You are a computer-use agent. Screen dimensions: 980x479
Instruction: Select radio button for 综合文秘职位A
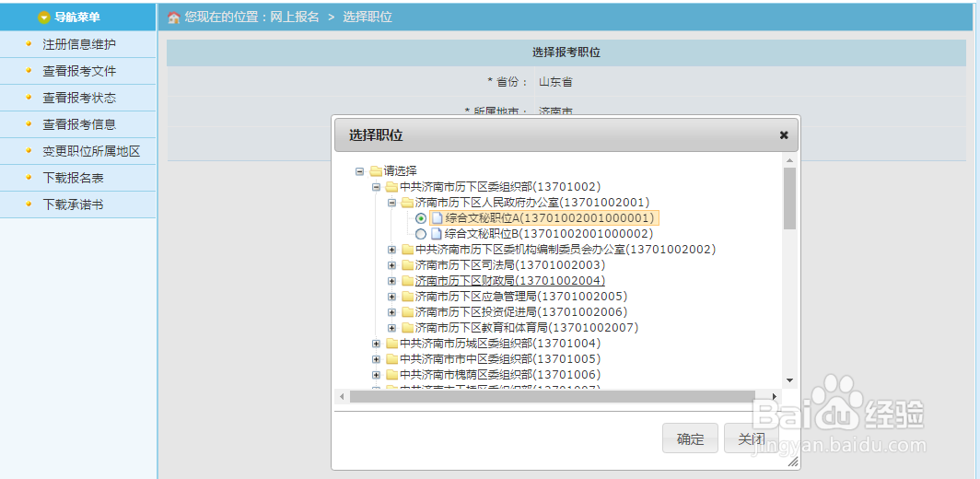click(x=421, y=218)
